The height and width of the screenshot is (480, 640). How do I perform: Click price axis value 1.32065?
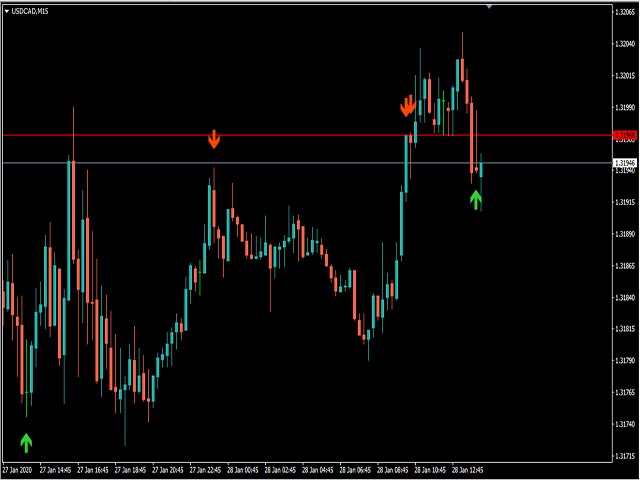(625, 12)
